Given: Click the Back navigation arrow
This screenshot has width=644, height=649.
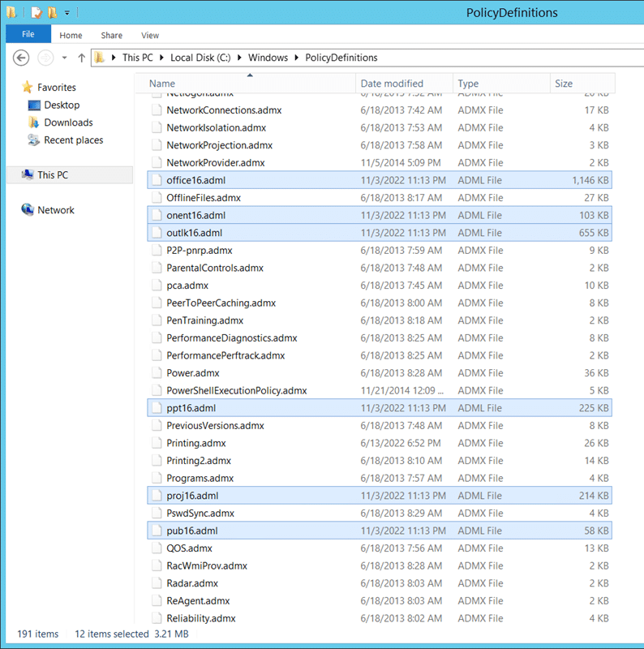Looking at the screenshot, I should click(x=21, y=58).
